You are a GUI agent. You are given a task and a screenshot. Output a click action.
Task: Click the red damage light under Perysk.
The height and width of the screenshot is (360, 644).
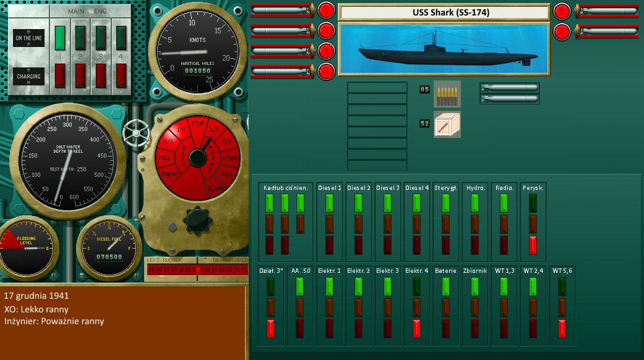point(533,244)
